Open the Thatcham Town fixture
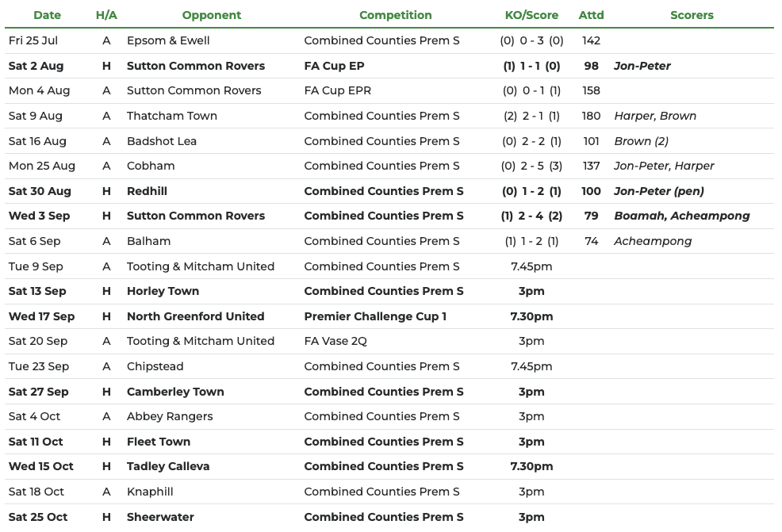This screenshot has width=782, height=532. [171, 116]
